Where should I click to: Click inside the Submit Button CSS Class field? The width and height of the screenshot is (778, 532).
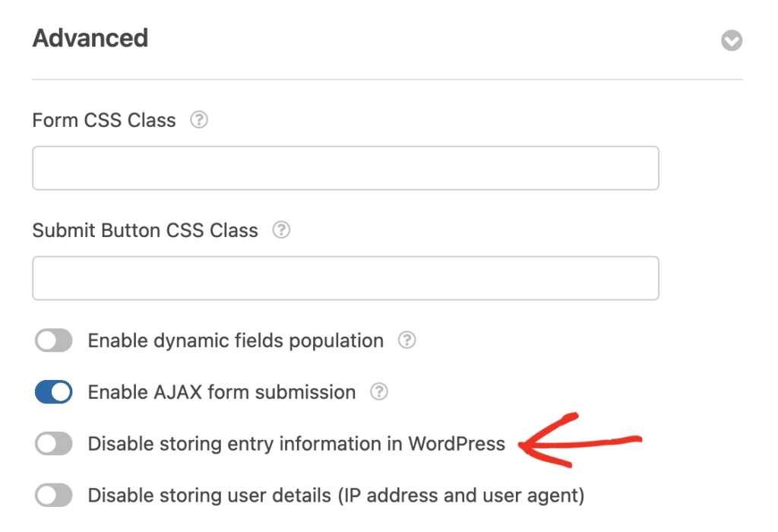(345, 278)
